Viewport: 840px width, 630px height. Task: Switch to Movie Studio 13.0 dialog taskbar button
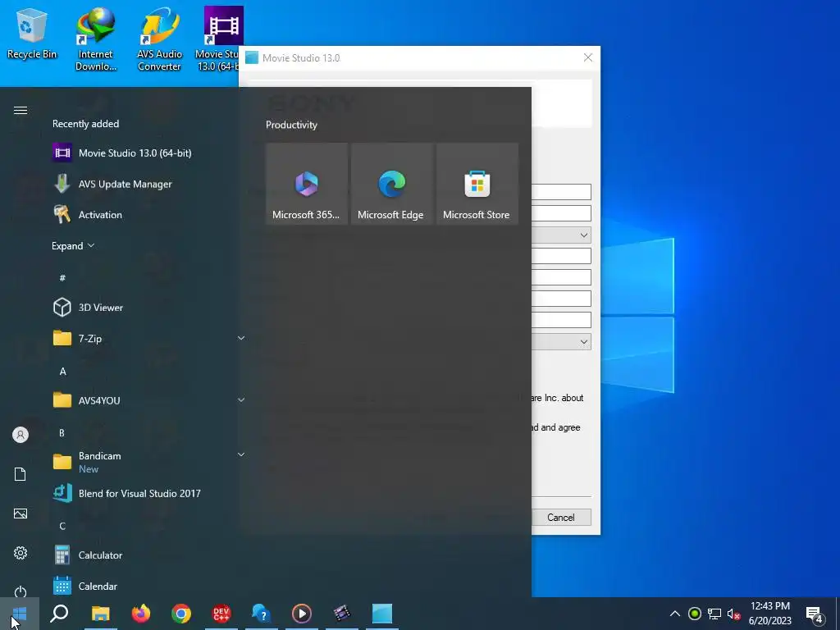tap(382, 614)
